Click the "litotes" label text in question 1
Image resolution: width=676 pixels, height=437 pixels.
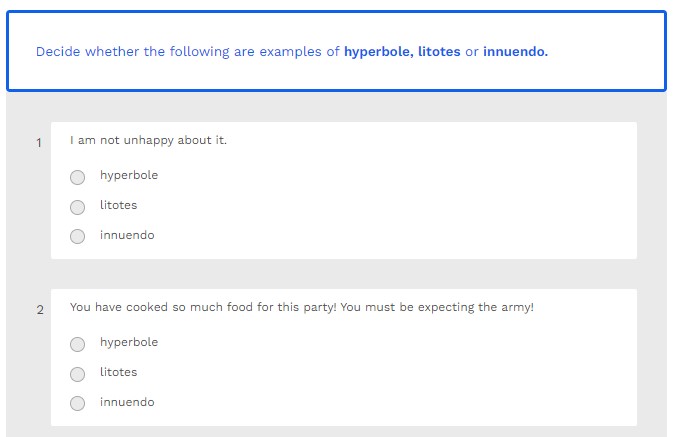click(x=118, y=206)
